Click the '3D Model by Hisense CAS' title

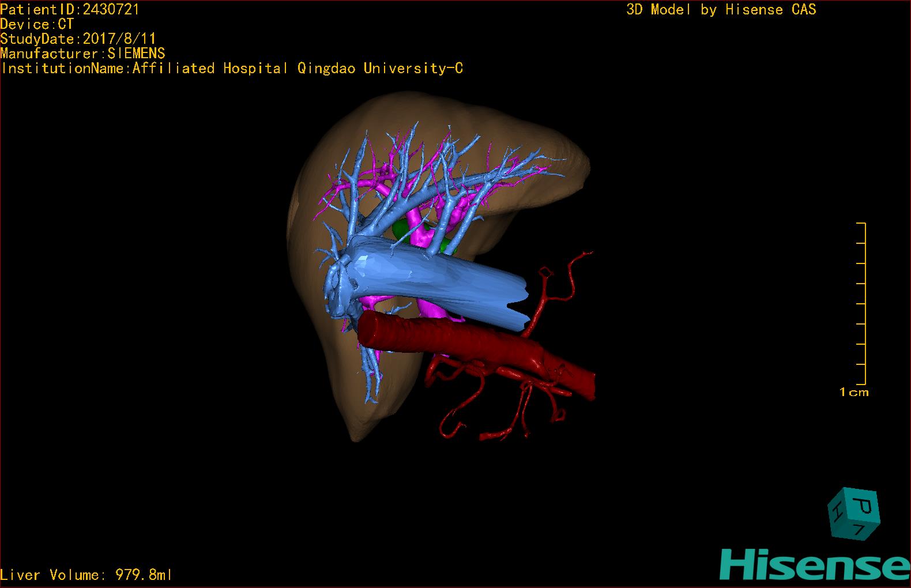pyautogui.click(x=721, y=9)
